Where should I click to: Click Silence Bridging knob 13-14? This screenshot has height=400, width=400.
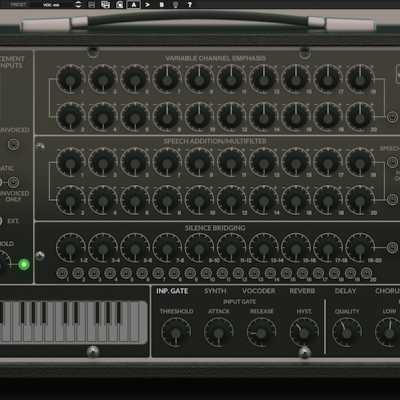pyautogui.click(x=263, y=248)
